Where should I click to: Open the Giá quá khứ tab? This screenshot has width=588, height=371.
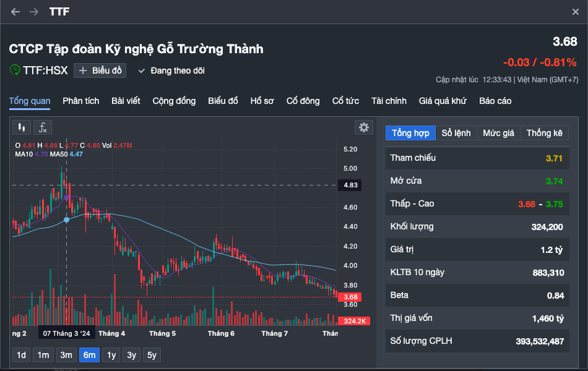443,101
